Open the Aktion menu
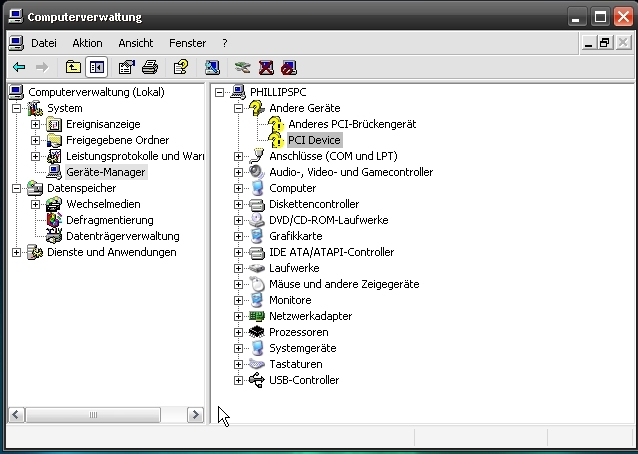638x454 pixels. pos(87,43)
